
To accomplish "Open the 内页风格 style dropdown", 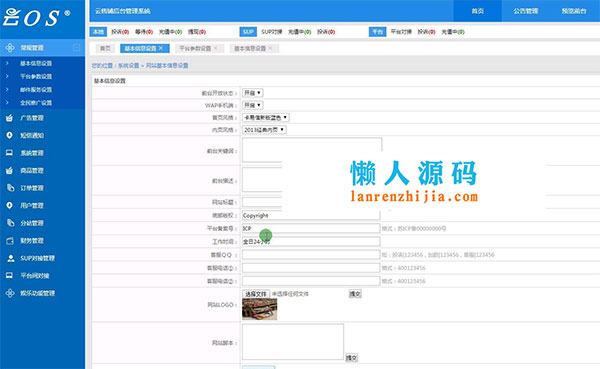I will click(264, 130).
